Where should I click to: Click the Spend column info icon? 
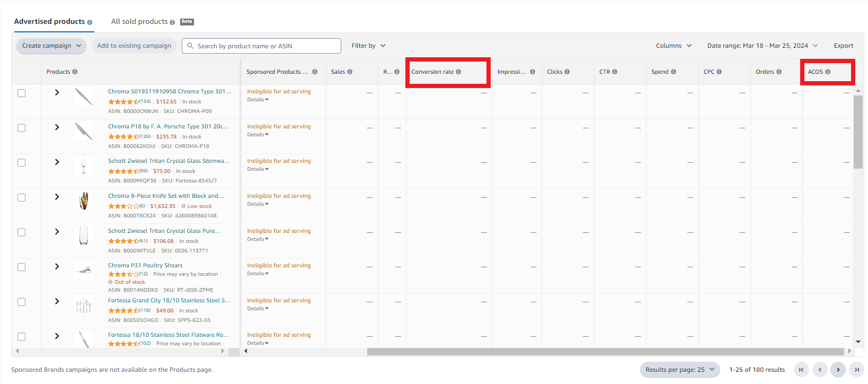click(674, 72)
